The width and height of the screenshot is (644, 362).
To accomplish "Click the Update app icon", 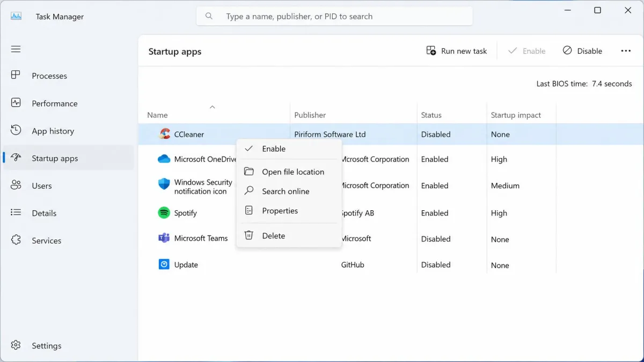I will click(164, 264).
